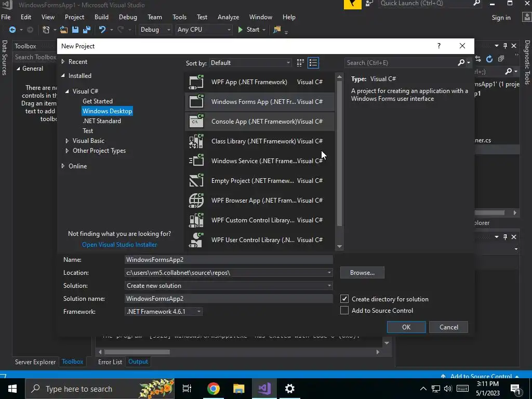Click the Windows Start button
Viewport: 532px width, 399px height.
click(x=12, y=389)
